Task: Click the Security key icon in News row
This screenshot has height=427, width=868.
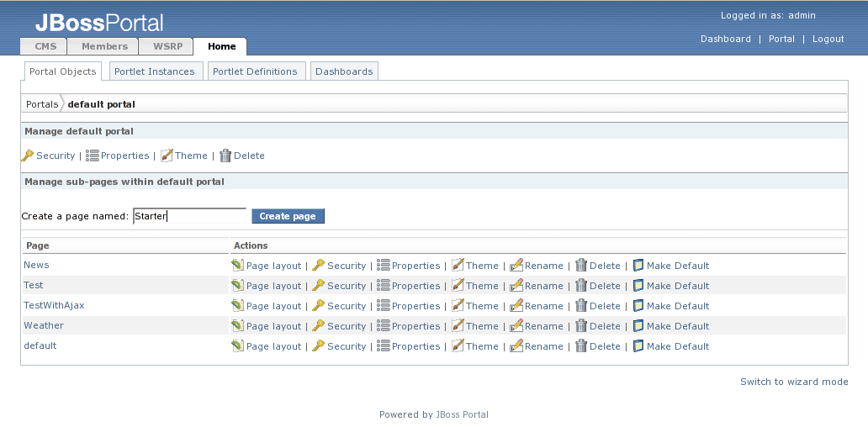Action: [318, 266]
